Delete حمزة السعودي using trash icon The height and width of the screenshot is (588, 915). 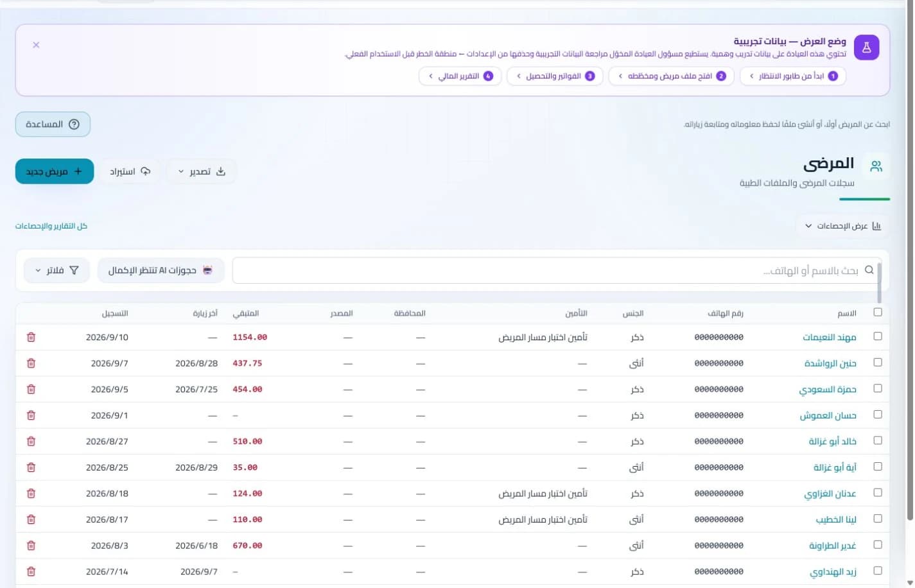(31, 389)
